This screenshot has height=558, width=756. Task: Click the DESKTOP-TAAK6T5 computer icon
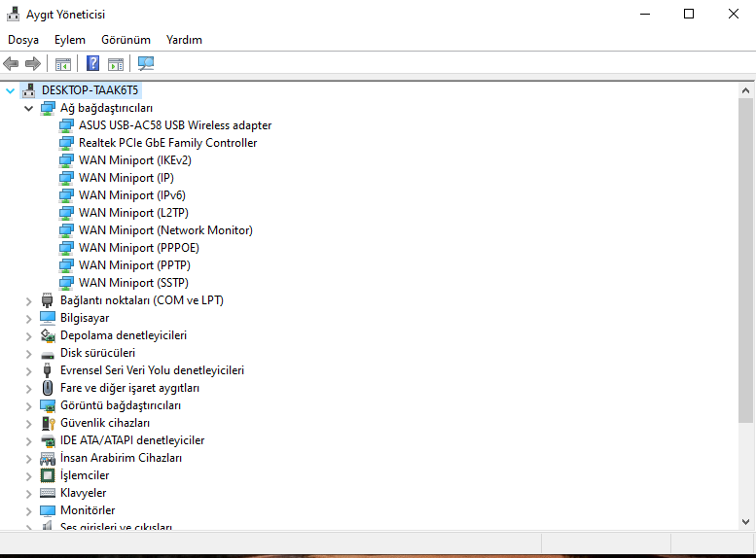29,90
